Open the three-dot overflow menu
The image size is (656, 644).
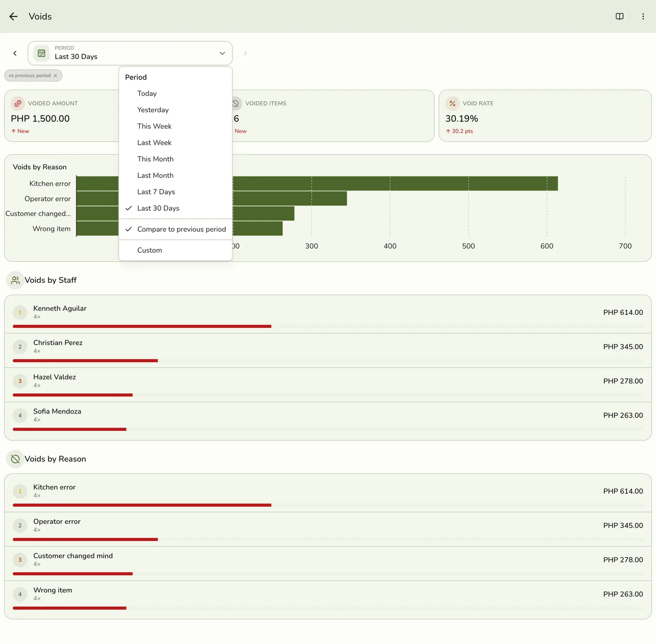pos(643,16)
